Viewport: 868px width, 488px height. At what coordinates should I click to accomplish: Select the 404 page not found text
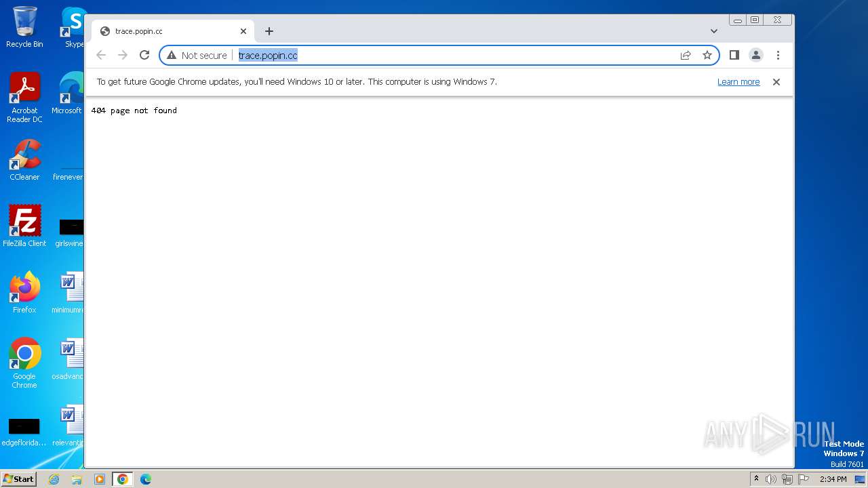pos(134,110)
